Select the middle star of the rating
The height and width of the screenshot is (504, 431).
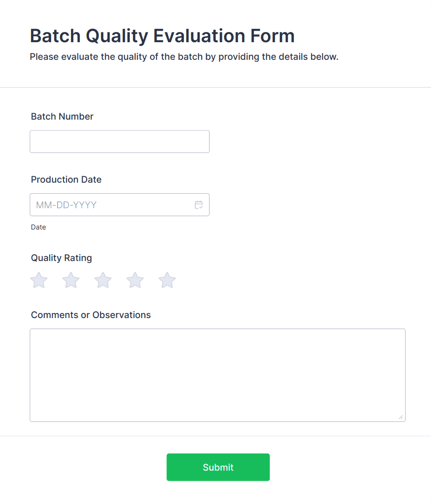click(102, 280)
